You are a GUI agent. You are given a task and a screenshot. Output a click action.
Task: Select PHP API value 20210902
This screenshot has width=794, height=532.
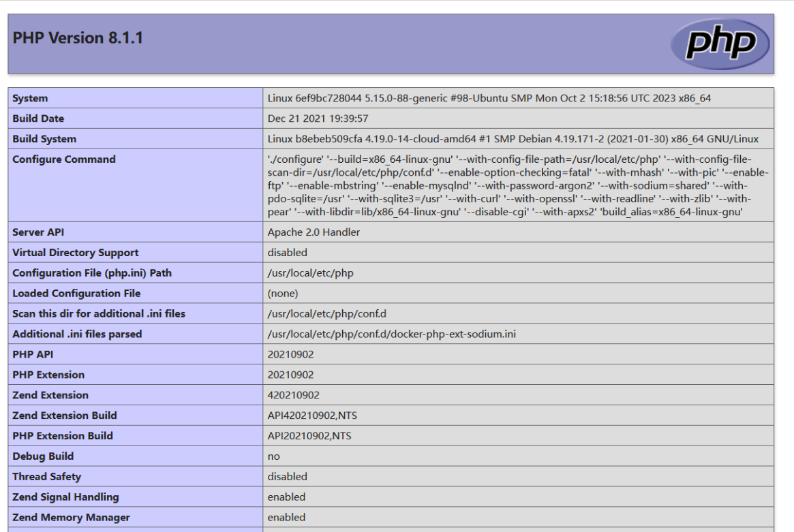(290, 354)
